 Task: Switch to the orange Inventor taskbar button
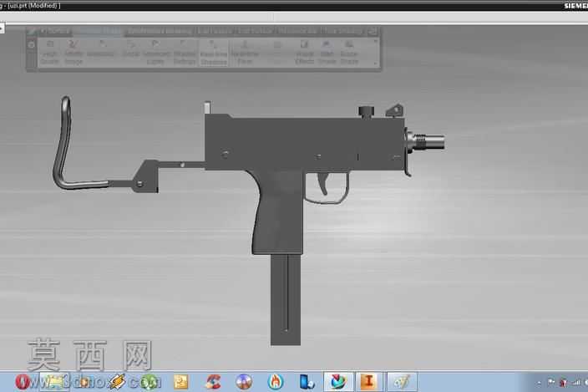coord(369,382)
